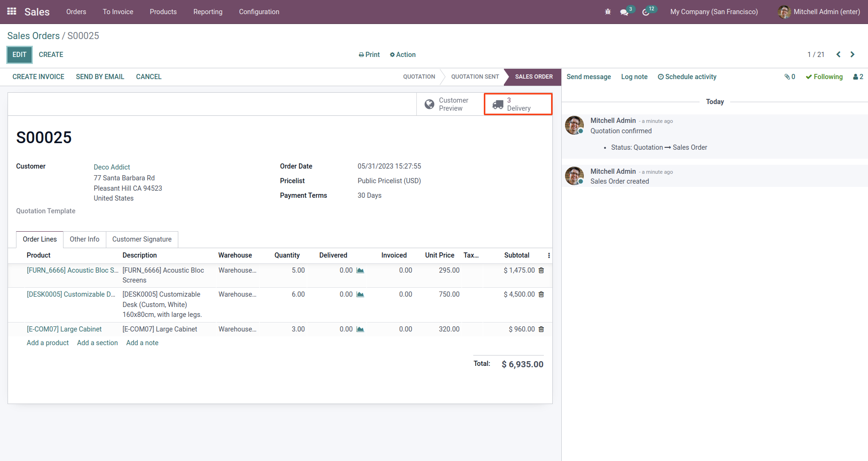
Task: Open the Reporting menu
Action: 207,12
